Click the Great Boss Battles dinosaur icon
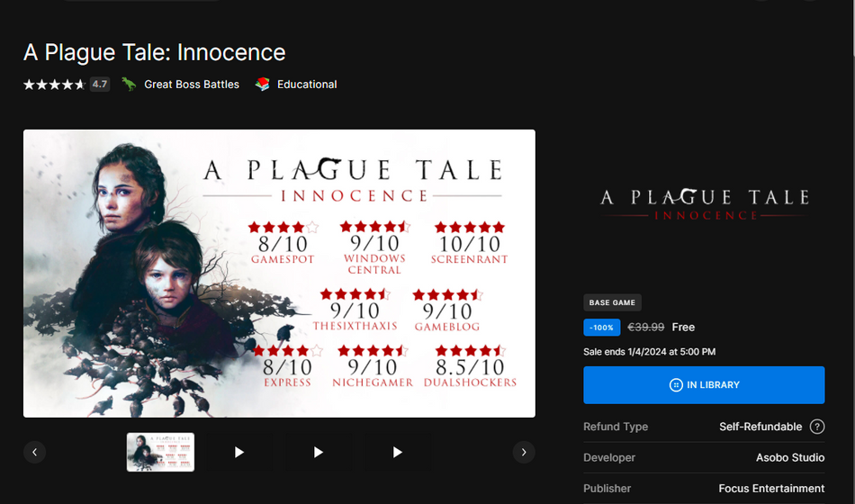The height and width of the screenshot is (504, 855). pos(129,84)
